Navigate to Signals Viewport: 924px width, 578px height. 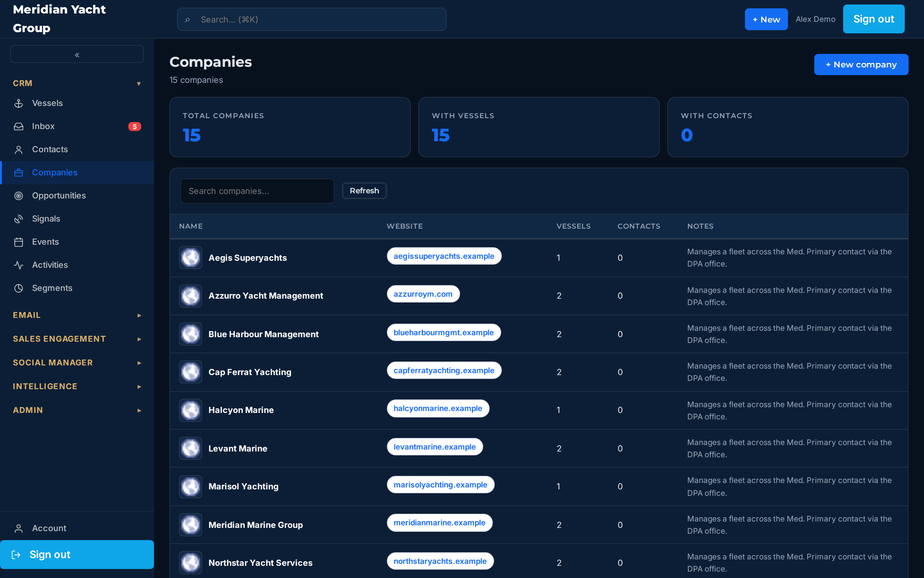point(77,219)
